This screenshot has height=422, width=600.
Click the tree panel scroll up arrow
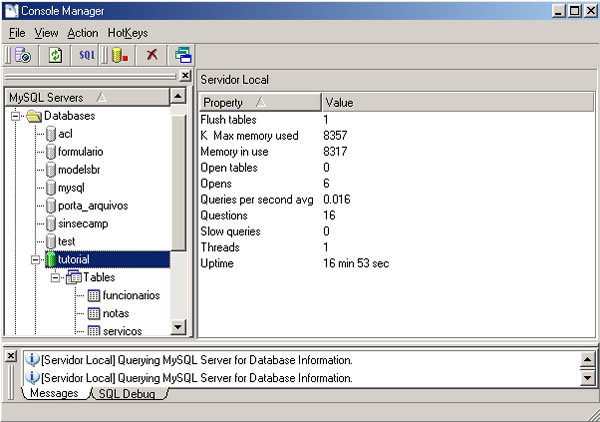pos(178,96)
